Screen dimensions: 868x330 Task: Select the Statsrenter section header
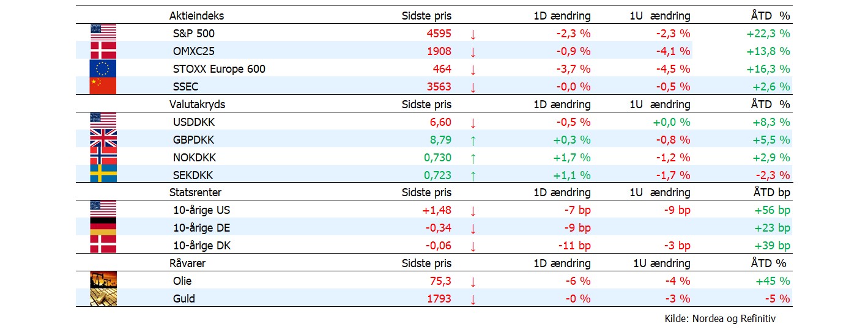click(196, 193)
